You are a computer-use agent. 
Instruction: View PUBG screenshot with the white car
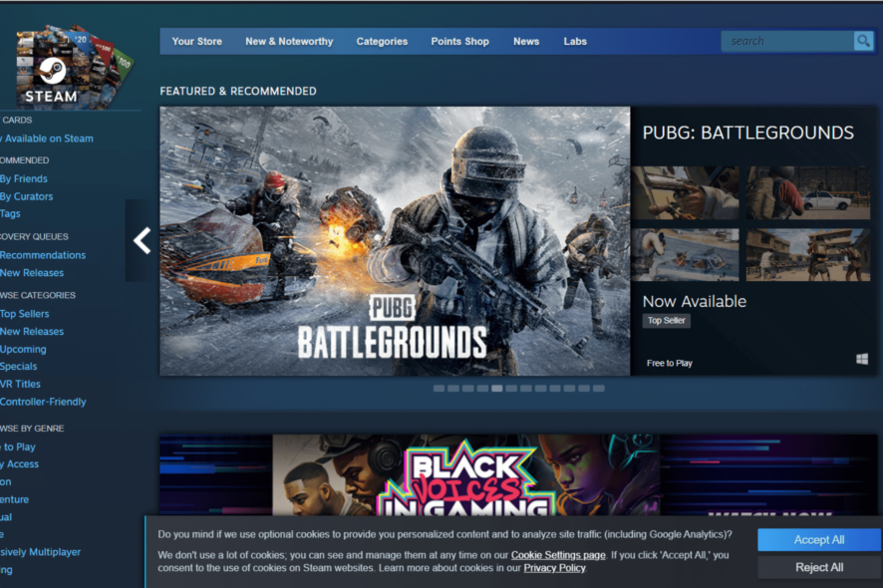(x=808, y=192)
